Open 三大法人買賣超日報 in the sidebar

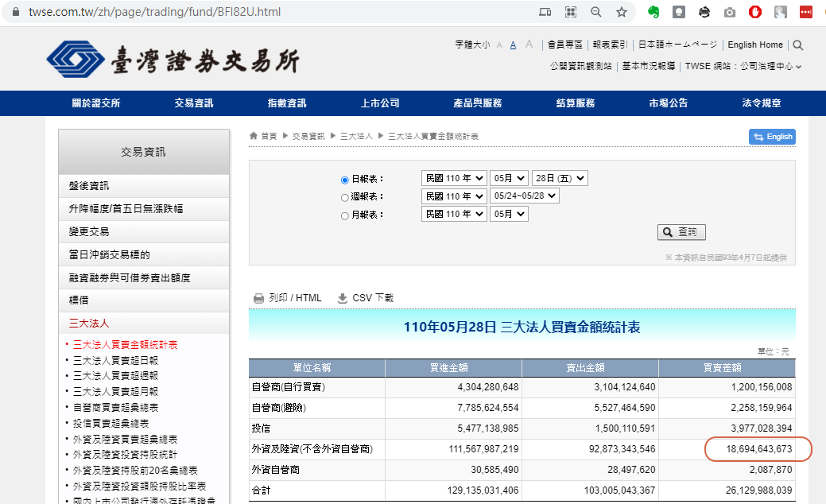click(115, 360)
